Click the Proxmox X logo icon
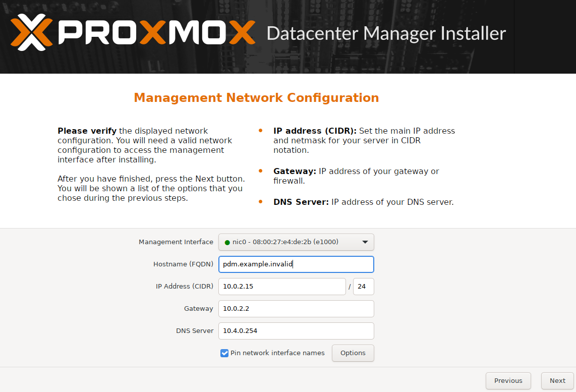Viewport: 576px width, 392px height. 31,33
